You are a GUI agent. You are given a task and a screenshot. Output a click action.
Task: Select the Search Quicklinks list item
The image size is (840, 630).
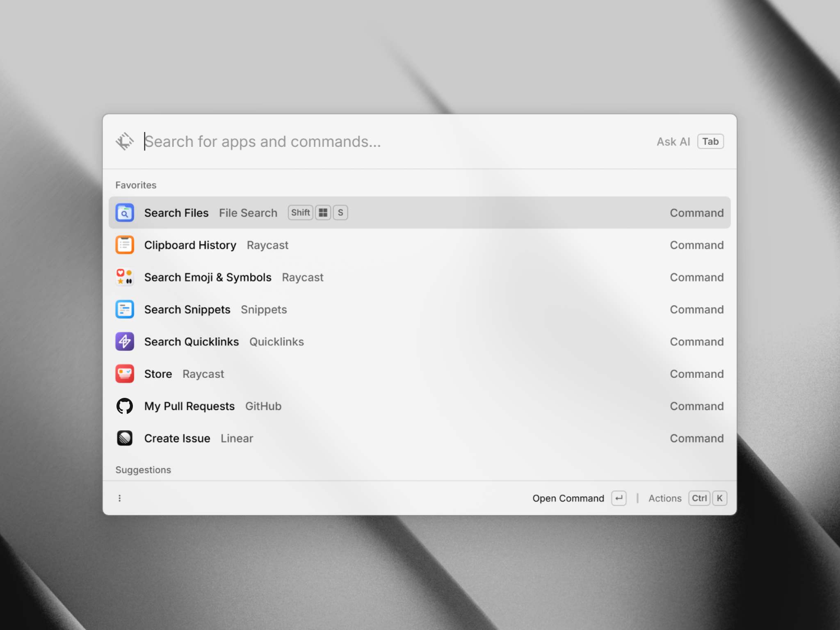tap(420, 342)
